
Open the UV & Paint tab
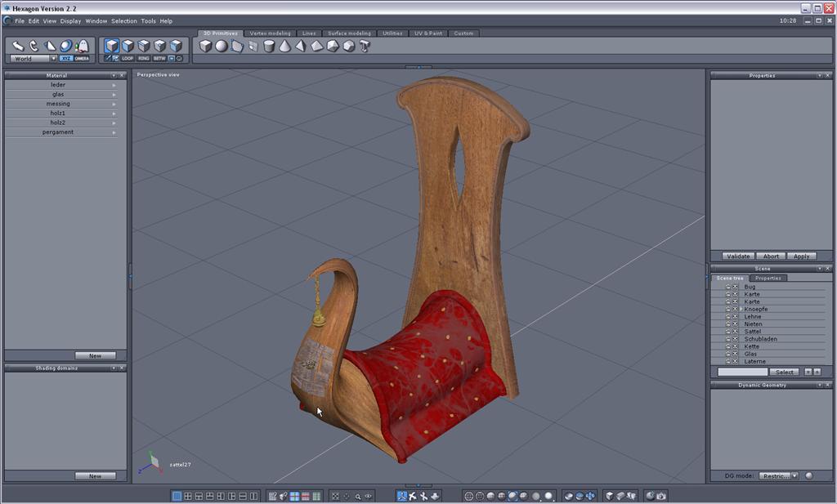pyautogui.click(x=428, y=33)
